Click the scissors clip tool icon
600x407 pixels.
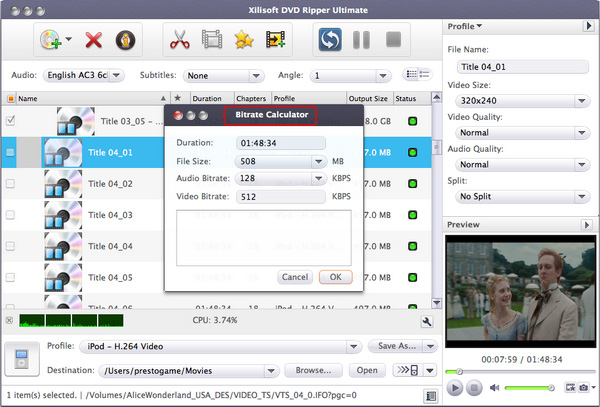180,41
